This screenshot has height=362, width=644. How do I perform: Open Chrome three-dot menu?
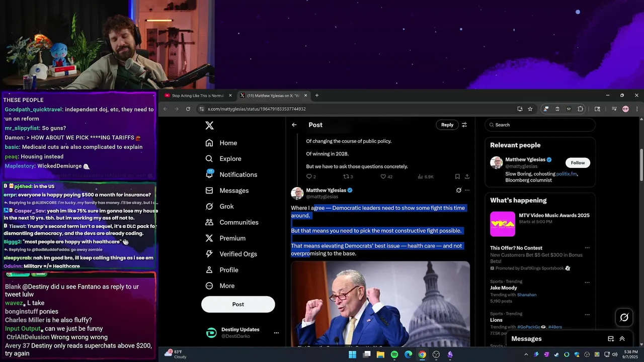(x=637, y=109)
